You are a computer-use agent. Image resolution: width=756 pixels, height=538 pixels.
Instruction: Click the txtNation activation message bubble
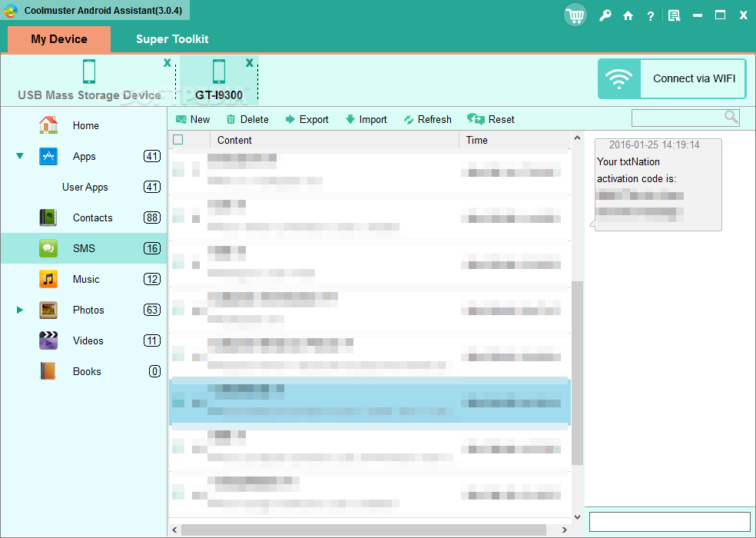pos(657,184)
